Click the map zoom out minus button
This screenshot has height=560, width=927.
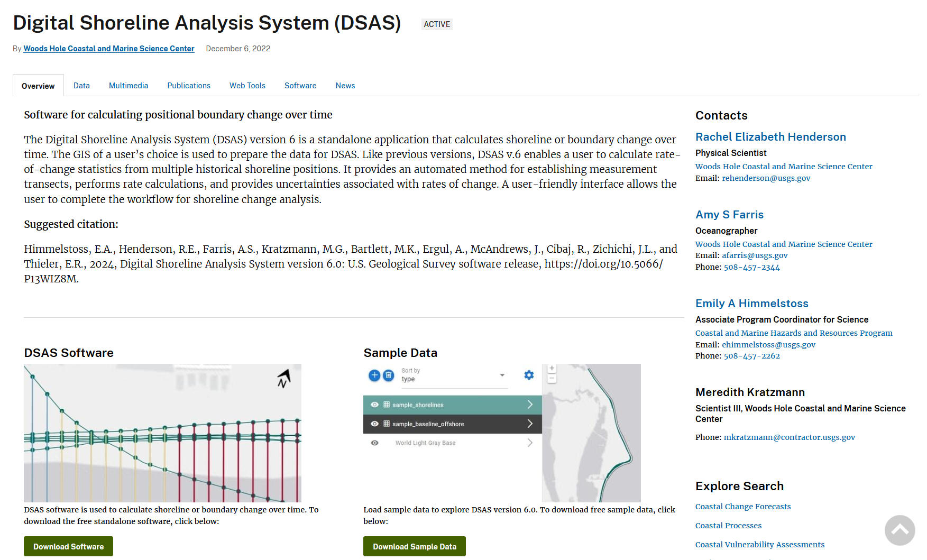pos(552,379)
